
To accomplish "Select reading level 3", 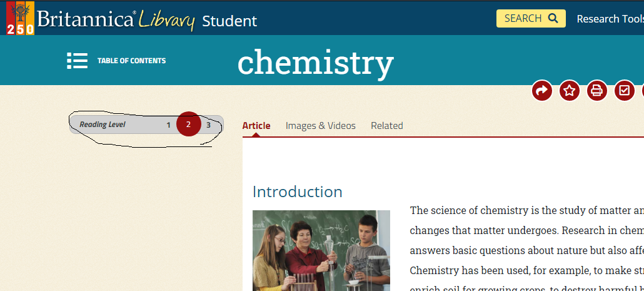I will pos(209,125).
